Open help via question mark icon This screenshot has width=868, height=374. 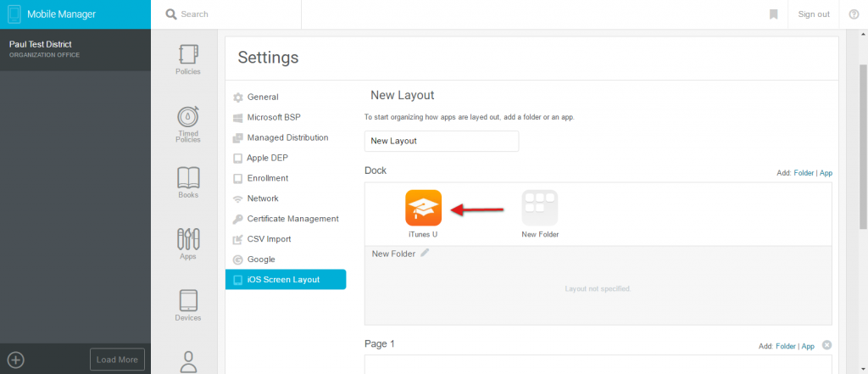point(854,14)
